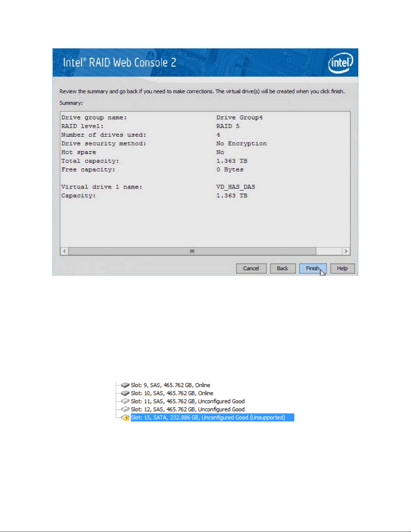Click the 'Drive Group4' value text

coord(240,118)
